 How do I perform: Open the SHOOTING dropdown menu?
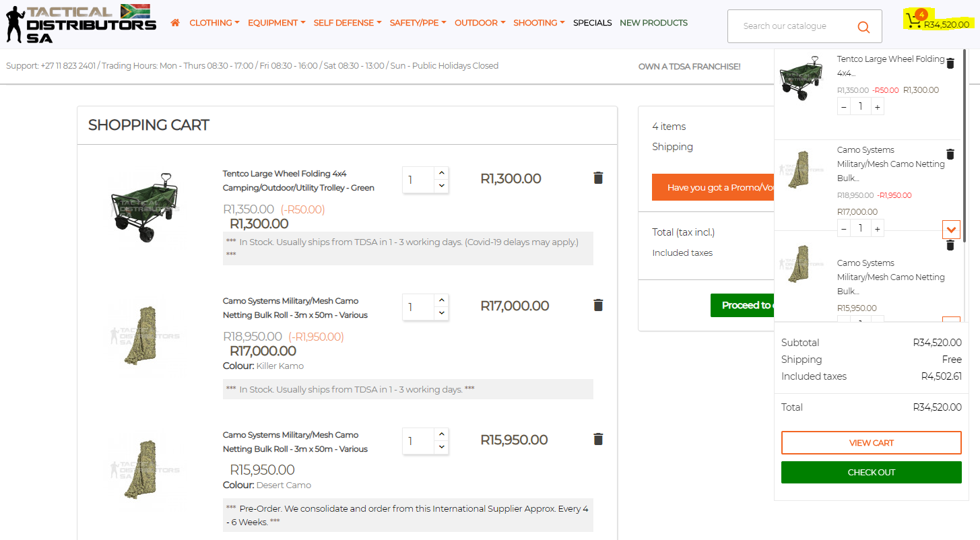pos(539,23)
